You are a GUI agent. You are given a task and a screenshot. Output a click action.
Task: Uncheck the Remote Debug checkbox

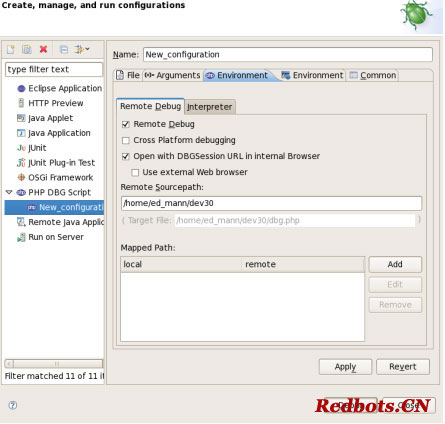(126, 124)
